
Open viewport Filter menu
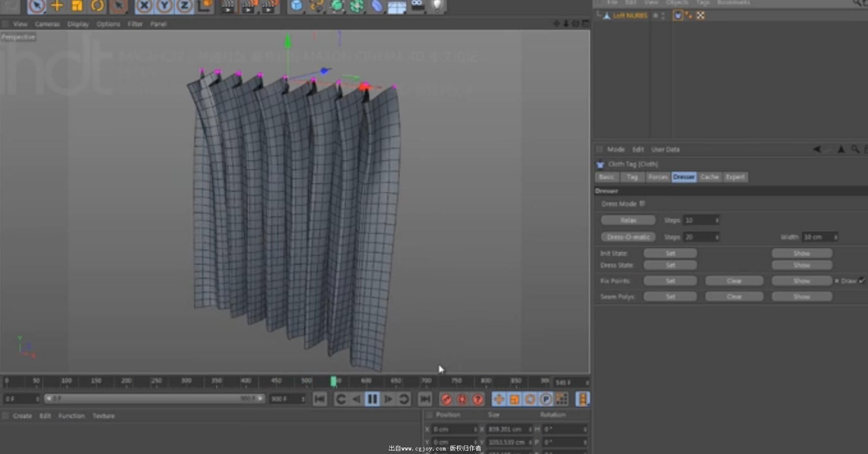tap(135, 24)
